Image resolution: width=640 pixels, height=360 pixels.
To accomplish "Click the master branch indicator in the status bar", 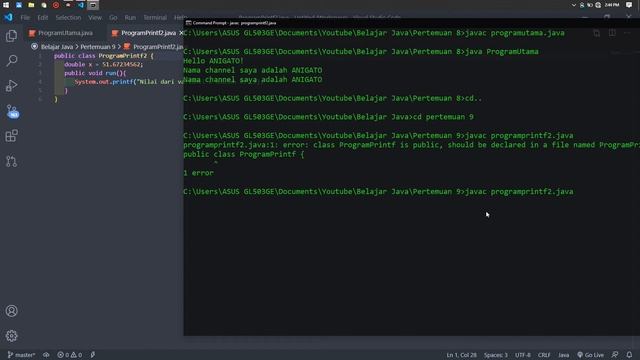I will coord(21,355).
